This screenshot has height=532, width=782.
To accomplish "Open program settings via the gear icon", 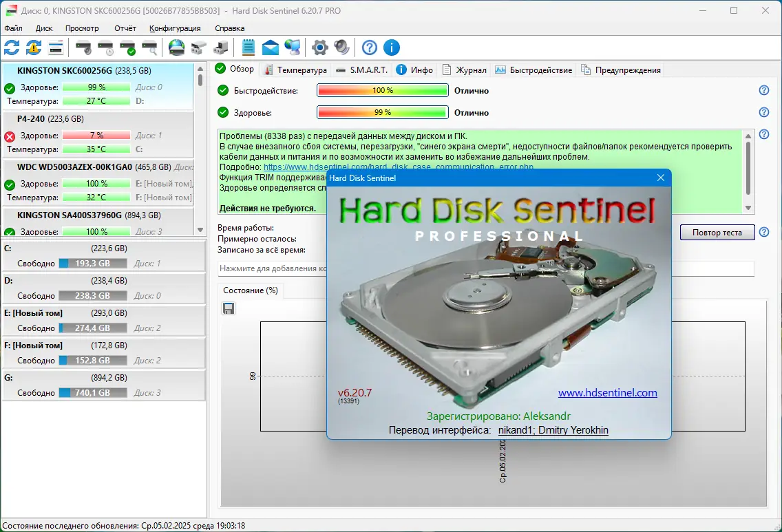I will [319, 47].
